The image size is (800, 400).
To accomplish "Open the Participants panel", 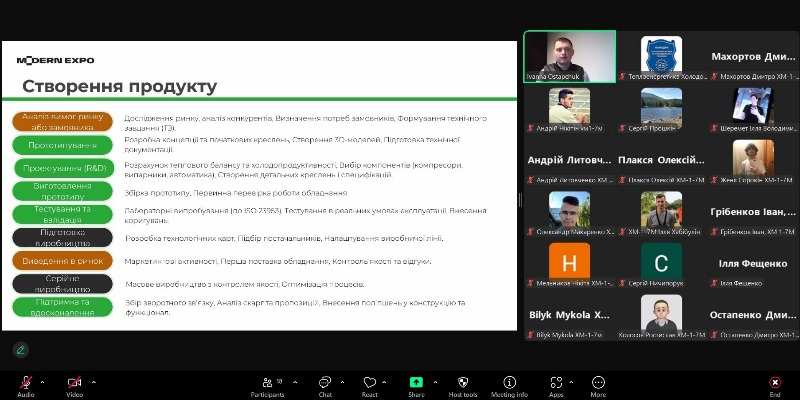I will 267,386.
